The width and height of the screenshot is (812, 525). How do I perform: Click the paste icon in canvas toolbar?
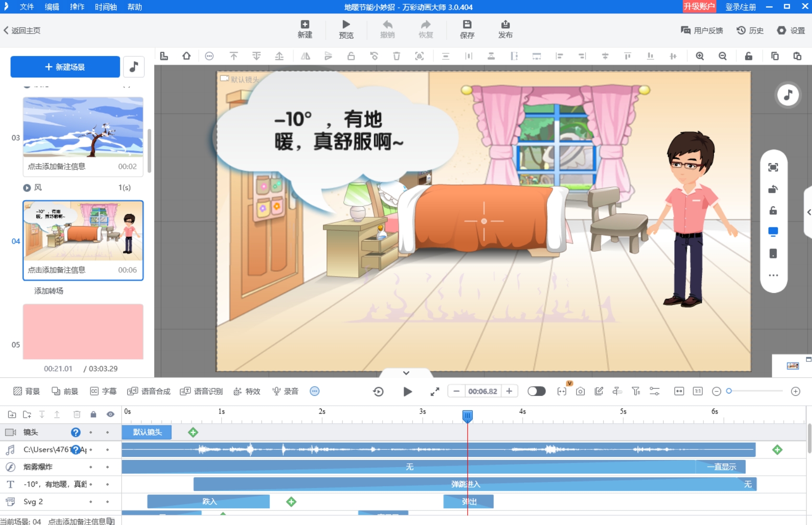[x=797, y=56]
